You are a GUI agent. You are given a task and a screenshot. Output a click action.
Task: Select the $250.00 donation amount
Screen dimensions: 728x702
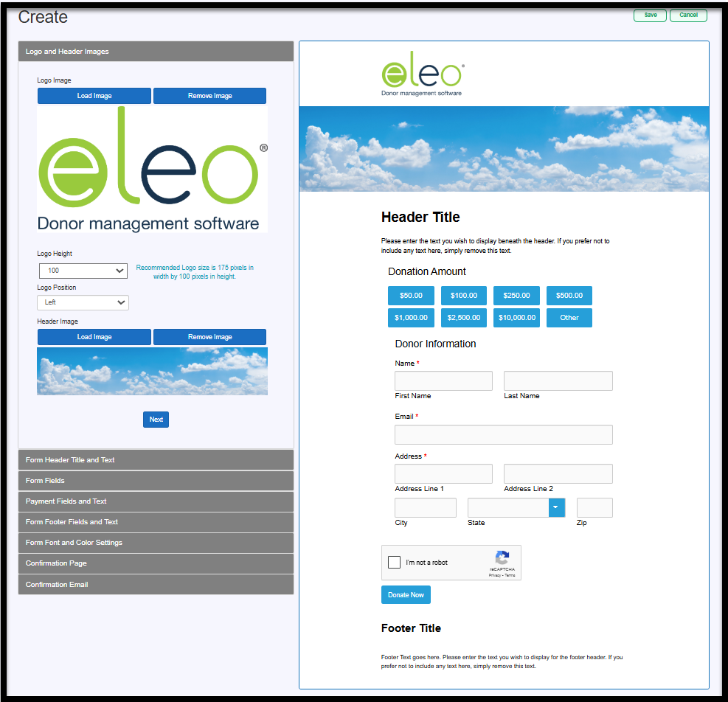click(516, 296)
